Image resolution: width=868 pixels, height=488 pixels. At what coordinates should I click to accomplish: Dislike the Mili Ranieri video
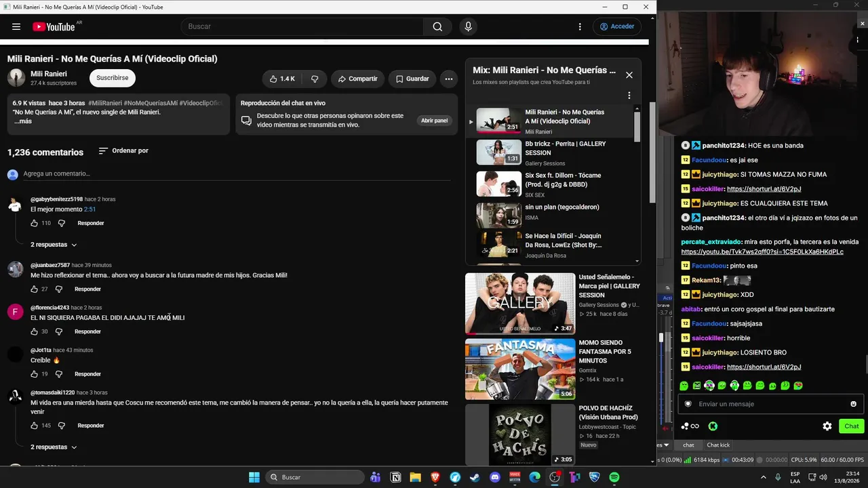pyautogui.click(x=315, y=79)
